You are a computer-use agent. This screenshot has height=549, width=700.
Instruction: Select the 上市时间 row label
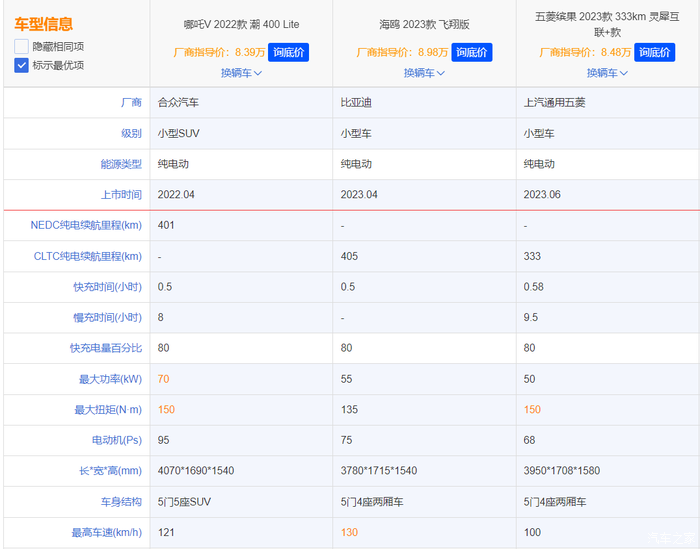pos(121,194)
